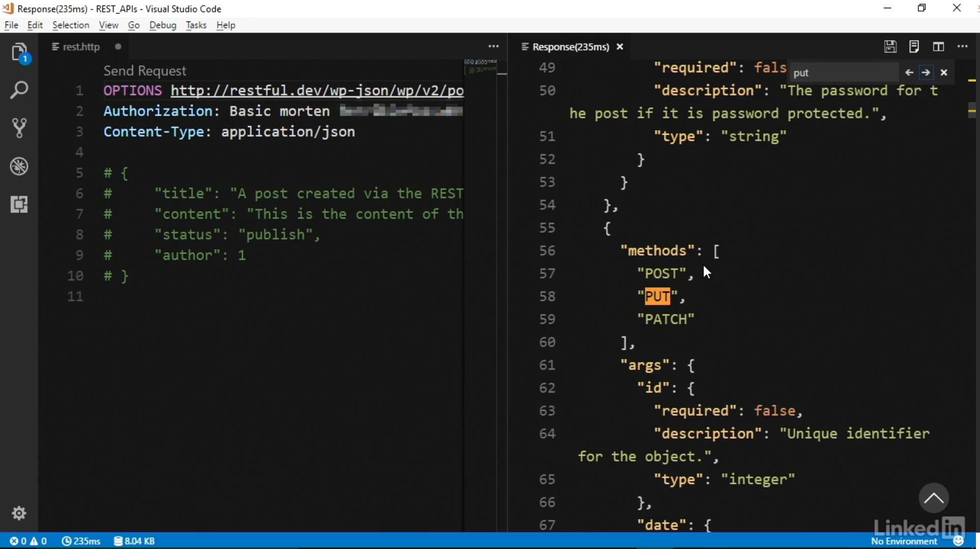The image size is (980, 549).
Task: Open the Manage gear settings
Action: [19, 513]
